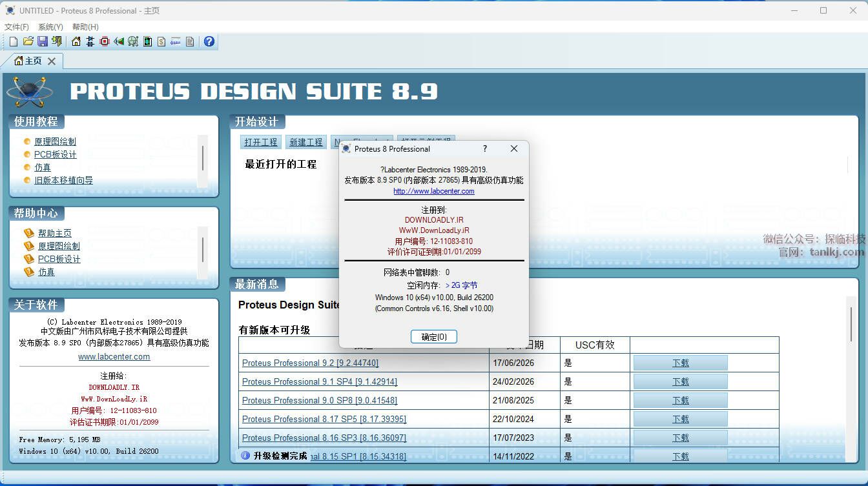
Task: Click the info icon beside 升级检测完成
Action: pos(245,456)
